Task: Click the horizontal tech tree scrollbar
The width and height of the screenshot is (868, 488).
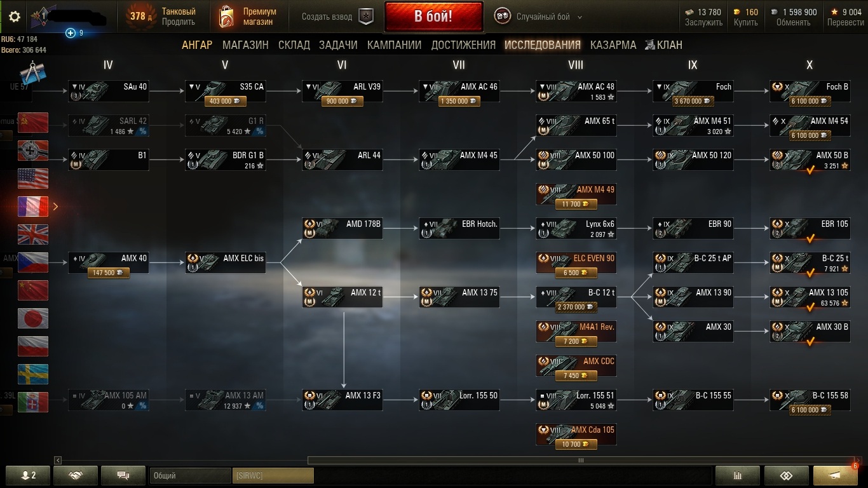Action: [580, 461]
